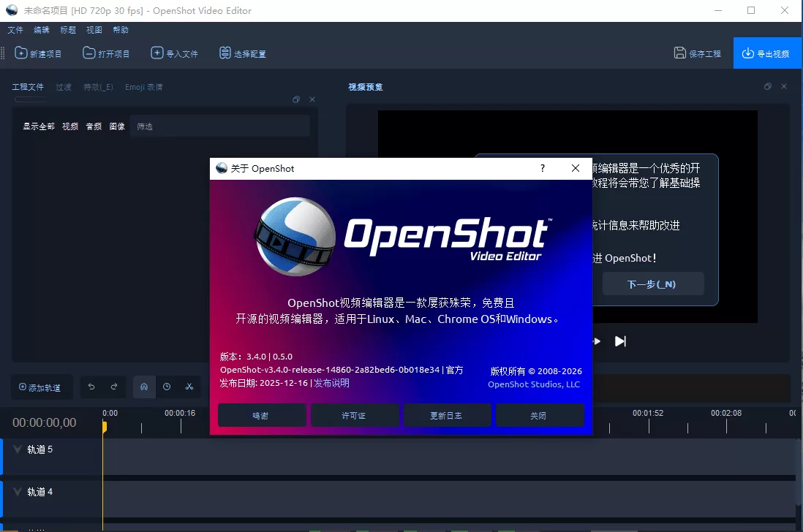The height and width of the screenshot is (532, 803).
Task: Click the 导出视频 export button
Action: [x=766, y=53]
